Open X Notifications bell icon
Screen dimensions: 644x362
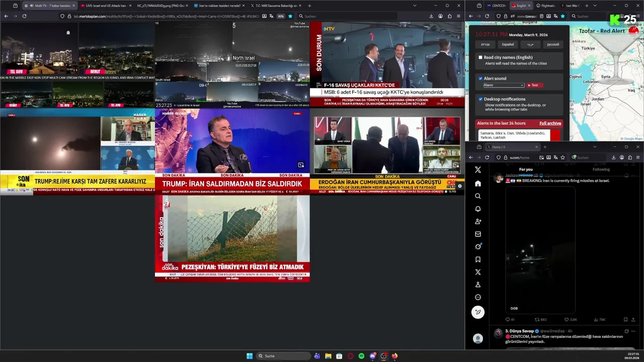click(x=477, y=209)
